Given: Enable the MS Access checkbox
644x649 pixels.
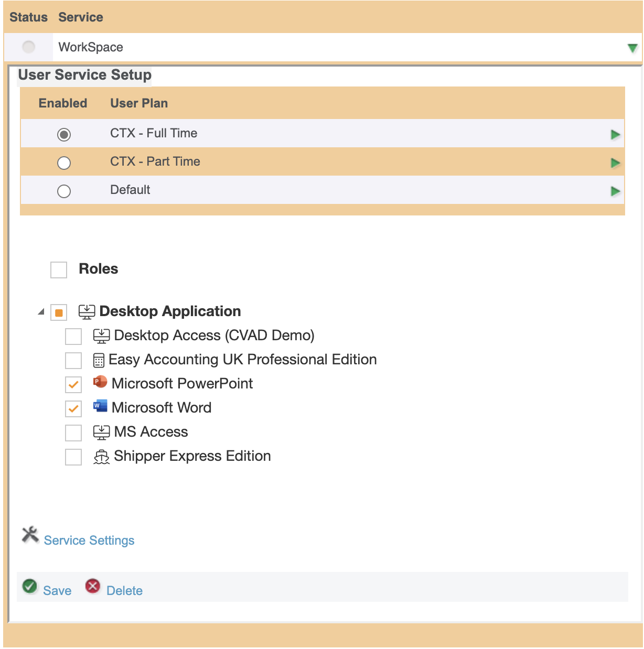Looking at the screenshot, I should click(73, 433).
